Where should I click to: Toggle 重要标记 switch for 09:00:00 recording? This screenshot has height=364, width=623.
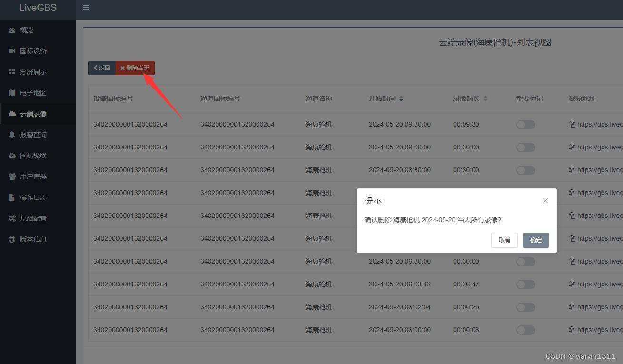(526, 148)
